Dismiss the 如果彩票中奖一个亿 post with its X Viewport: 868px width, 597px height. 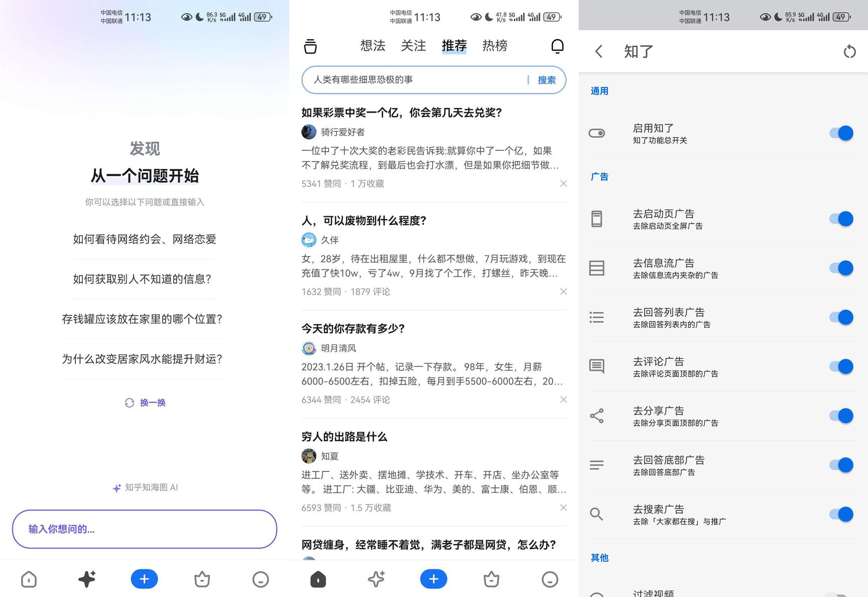(564, 183)
